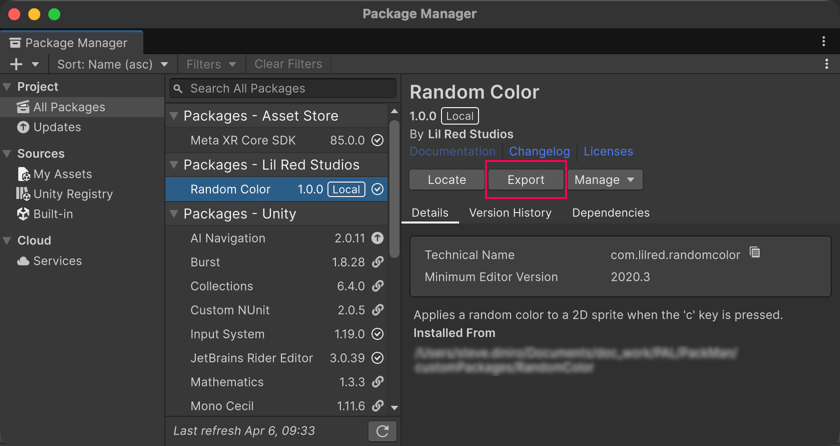Select the Random Color package row
Screen dimensions: 840x446
(x=276, y=189)
